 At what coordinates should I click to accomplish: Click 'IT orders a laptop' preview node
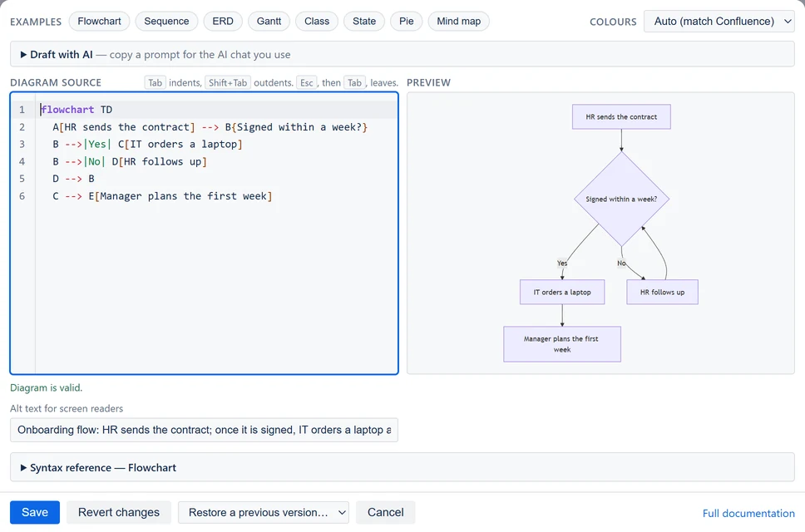click(x=562, y=292)
